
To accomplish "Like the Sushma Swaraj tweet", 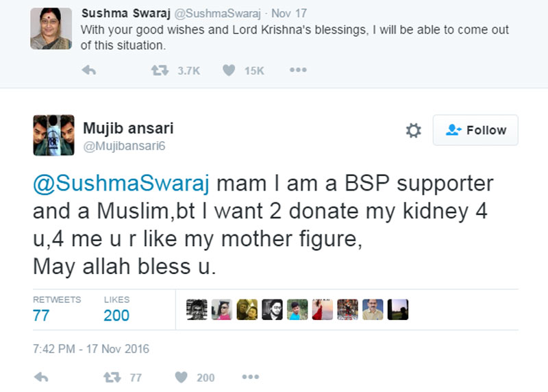I will coord(229,70).
